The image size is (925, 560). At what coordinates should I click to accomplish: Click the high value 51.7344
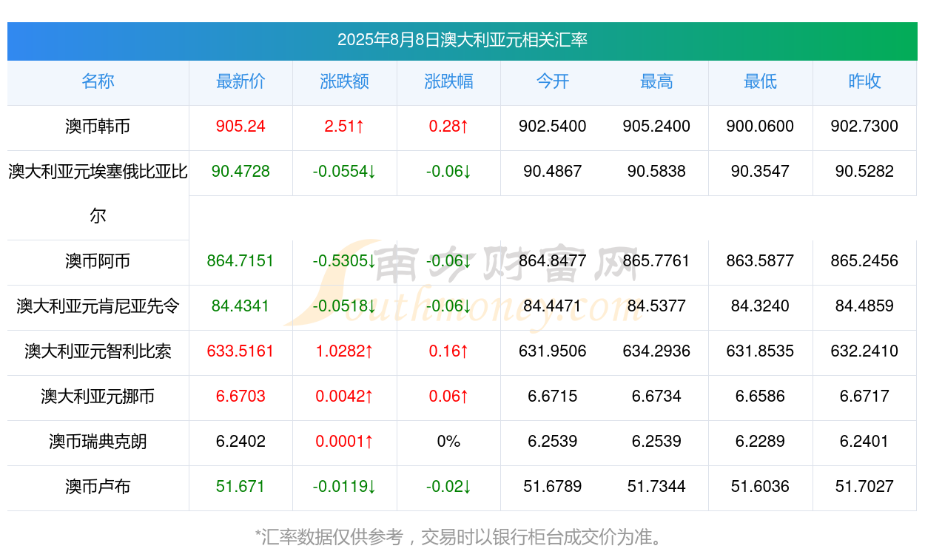[656, 487]
